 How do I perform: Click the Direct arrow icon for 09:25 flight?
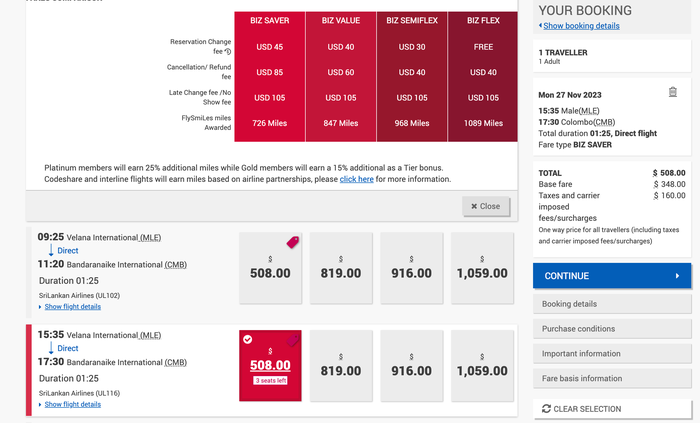(x=51, y=250)
